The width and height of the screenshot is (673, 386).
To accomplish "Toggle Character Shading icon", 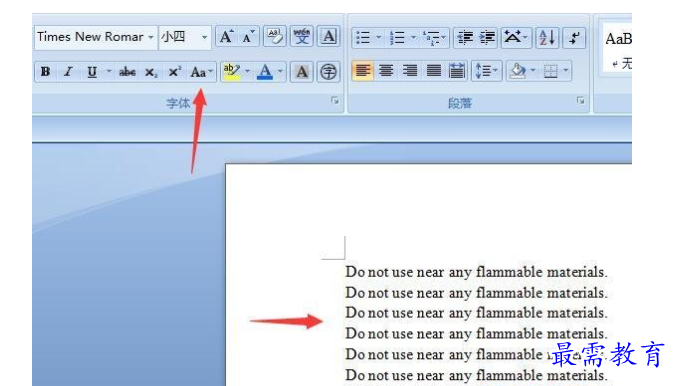I will [302, 72].
